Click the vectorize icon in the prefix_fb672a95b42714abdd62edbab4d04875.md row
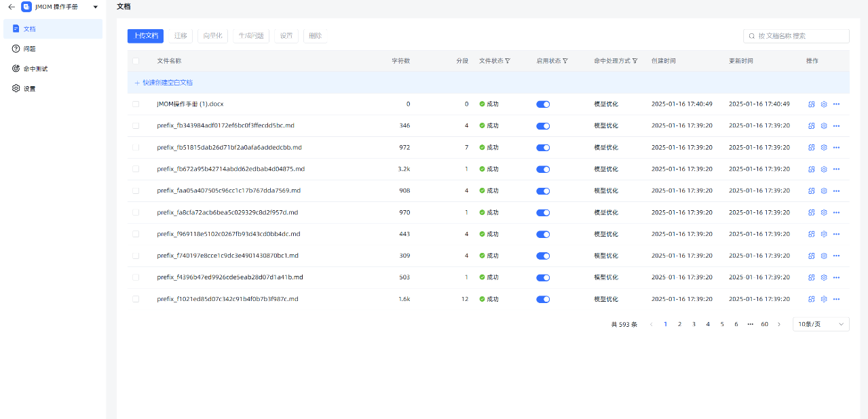 coord(811,169)
